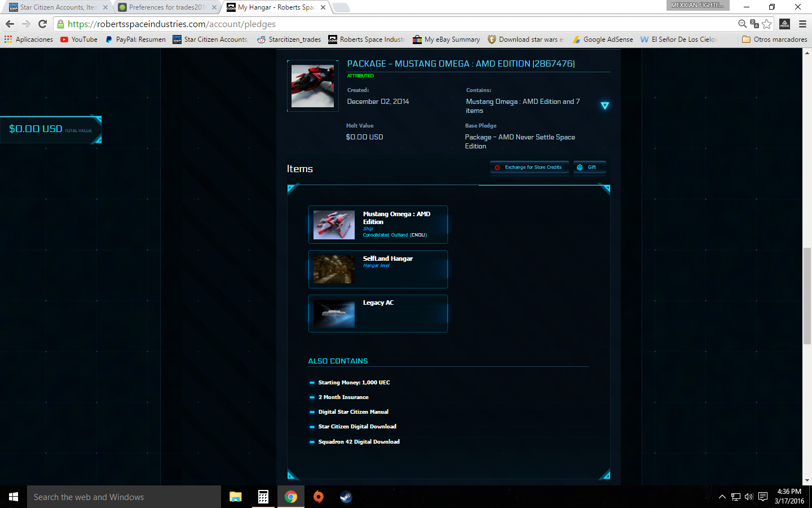Viewport: 812px width, 508px height.
Task: Open the My eBay Summary bookmark
Action: coord(447,40)
